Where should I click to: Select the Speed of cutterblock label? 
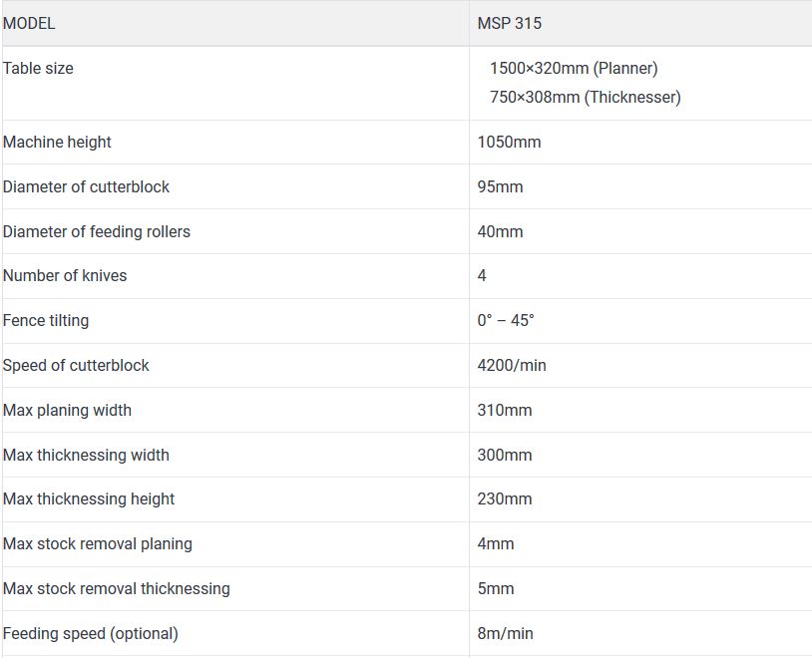click(x=76, y=366)
